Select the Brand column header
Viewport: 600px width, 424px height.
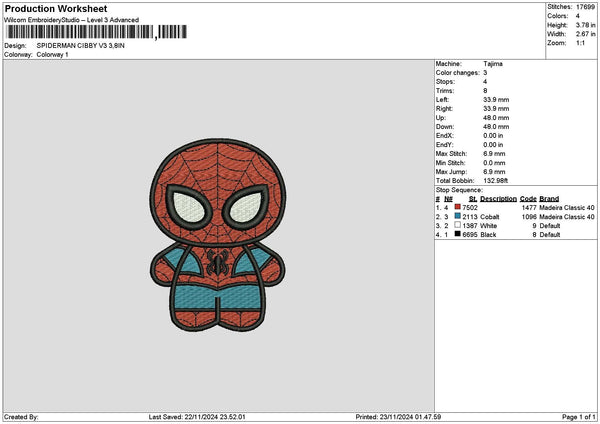point(549,197)
